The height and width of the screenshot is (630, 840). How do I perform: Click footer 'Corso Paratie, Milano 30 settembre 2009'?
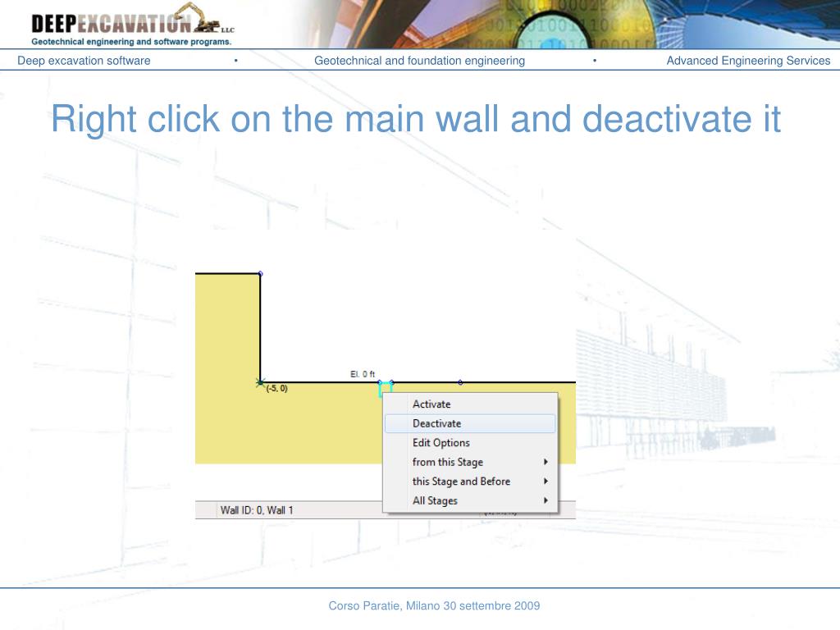434,605
